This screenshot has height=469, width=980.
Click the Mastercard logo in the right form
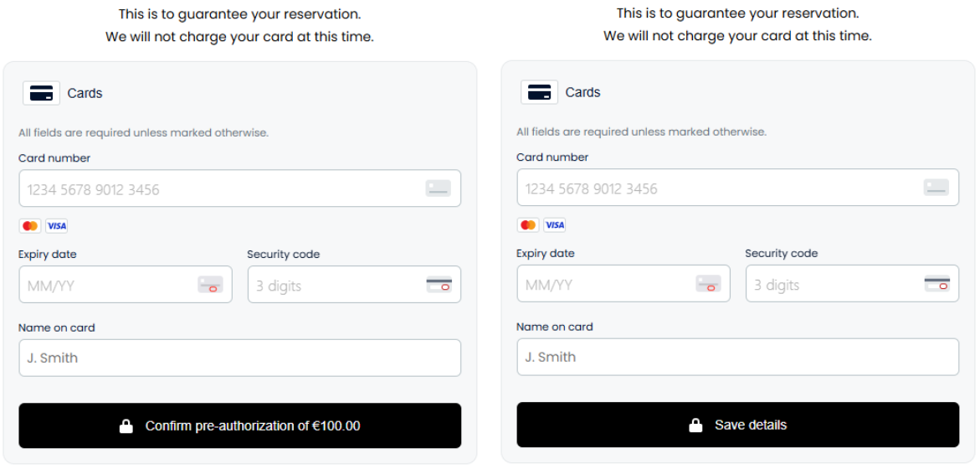[528, 224]
